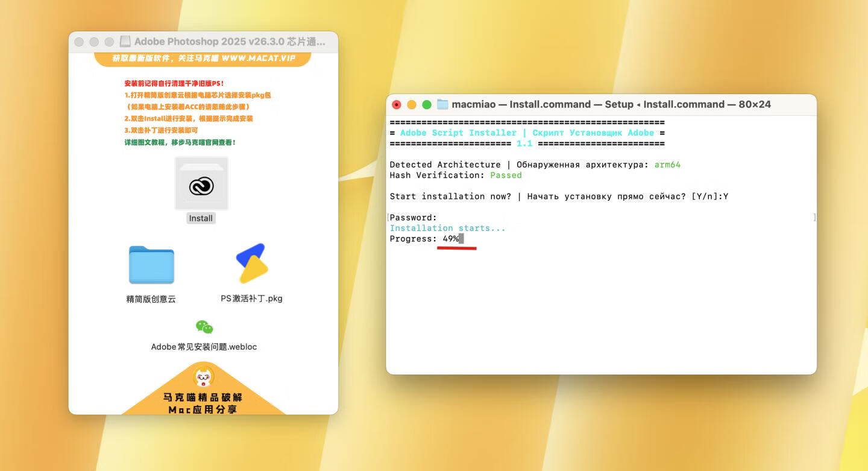This screenshot has height=471, width=868.
Task: Click the Password prompt line in Terminal
Action: click(x=414, y=218)
